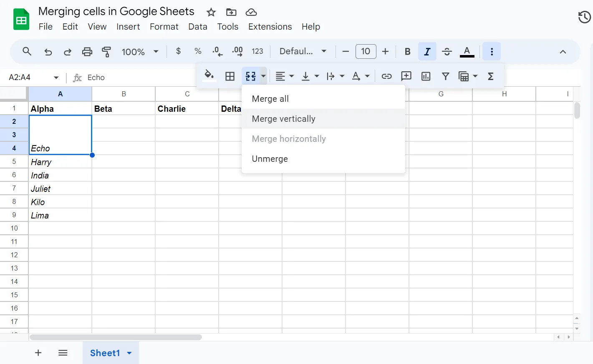Open the font family dropdown
The height and width of the screenshot is (364, 593).
click(303, 51)
